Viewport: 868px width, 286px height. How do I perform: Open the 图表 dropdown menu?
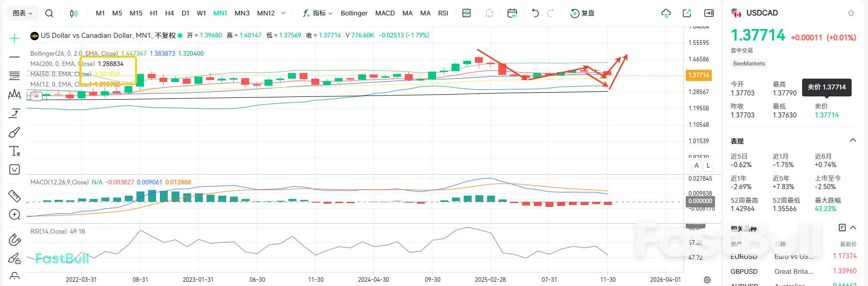22,13
